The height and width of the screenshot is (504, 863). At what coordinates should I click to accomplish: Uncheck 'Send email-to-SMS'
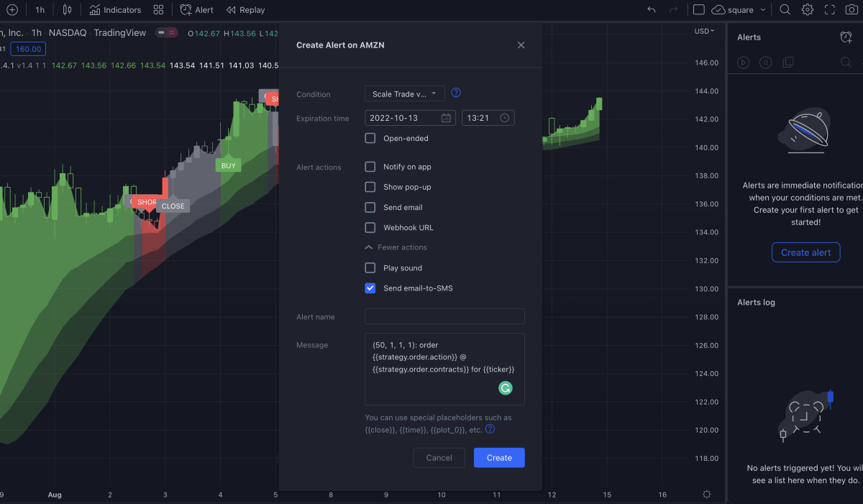[x=370, y=288]
